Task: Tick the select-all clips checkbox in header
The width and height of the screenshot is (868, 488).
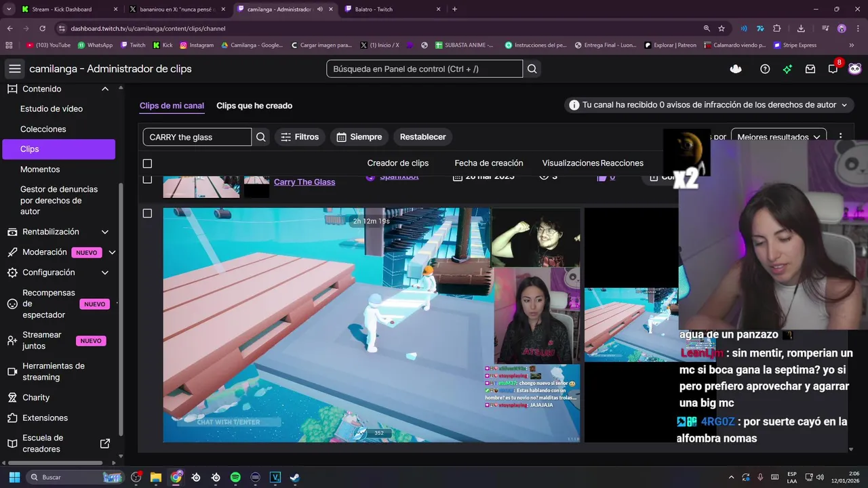Action: click(x=147, y=163)
